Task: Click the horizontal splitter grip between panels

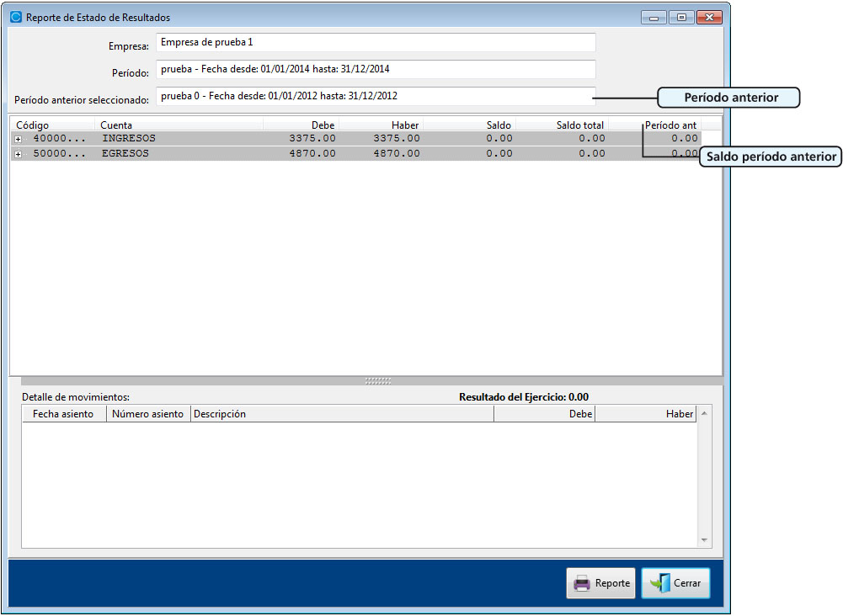Action: pyautogui.click(x=378, y=380)
